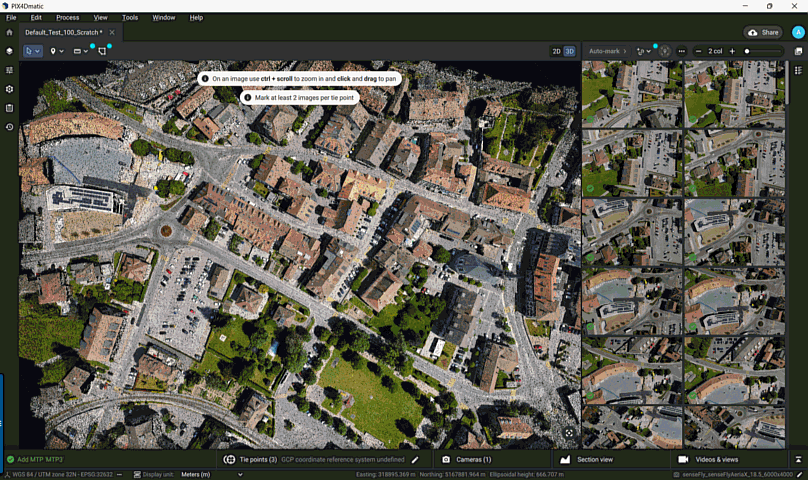Image resolution: width=808 pixels, height=480 pixels.
Task: Open the Layers panel icon in left sidebar
Action: (x=9, y=51)
